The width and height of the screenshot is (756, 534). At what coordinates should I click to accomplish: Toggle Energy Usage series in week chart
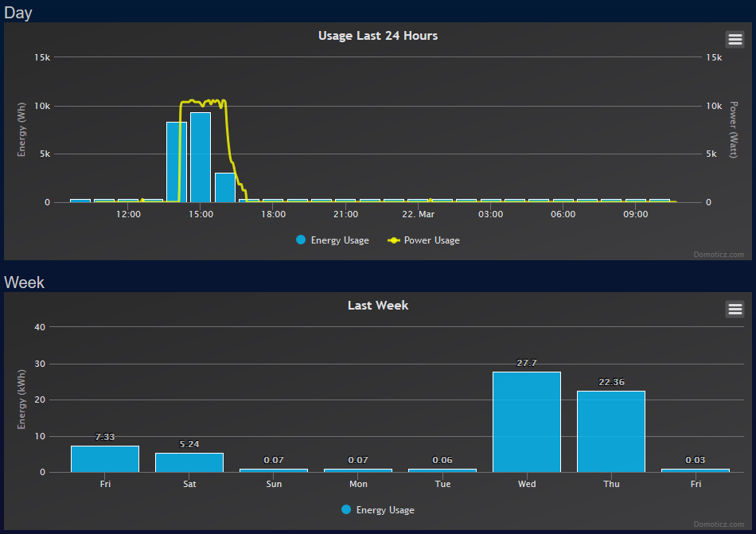pyautogui.click(x=385, y=510)
